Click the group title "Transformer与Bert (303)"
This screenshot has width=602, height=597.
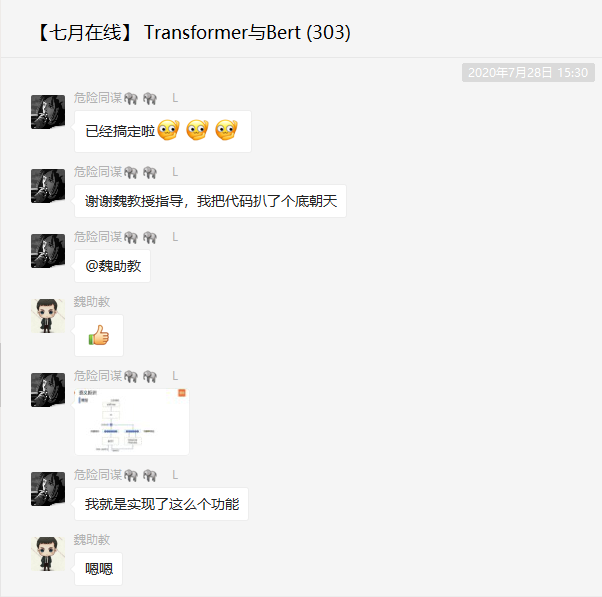pos(247,32)
